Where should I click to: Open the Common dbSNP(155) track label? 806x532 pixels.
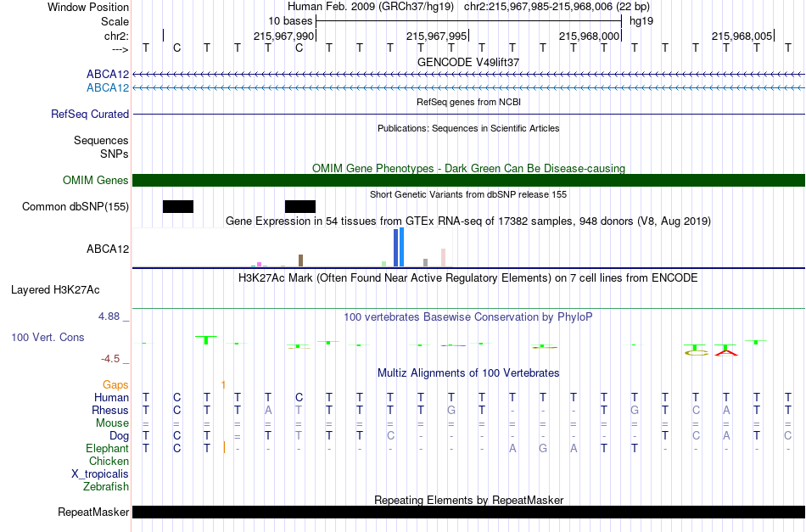76,207
